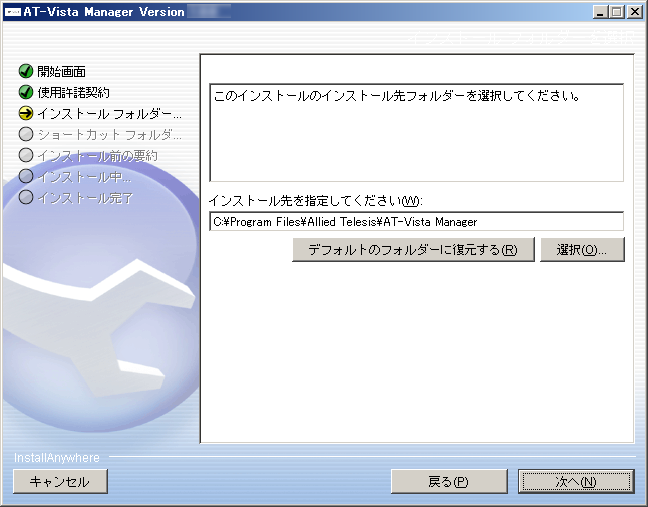Minimize the AT-Vista Manager installer window
The image size is (648, 507).
[x=600, y=12]
